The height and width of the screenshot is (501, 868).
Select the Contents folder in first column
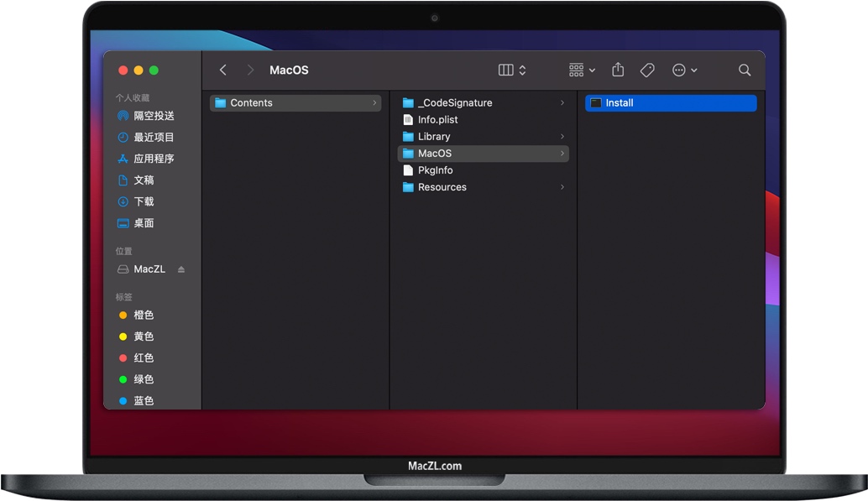[251, 103]
